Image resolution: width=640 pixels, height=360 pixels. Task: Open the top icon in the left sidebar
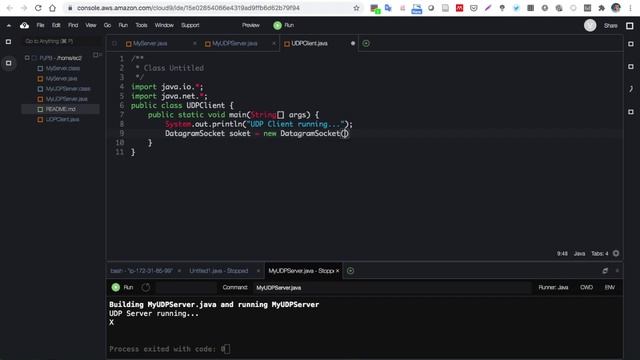tap(8, 42)
